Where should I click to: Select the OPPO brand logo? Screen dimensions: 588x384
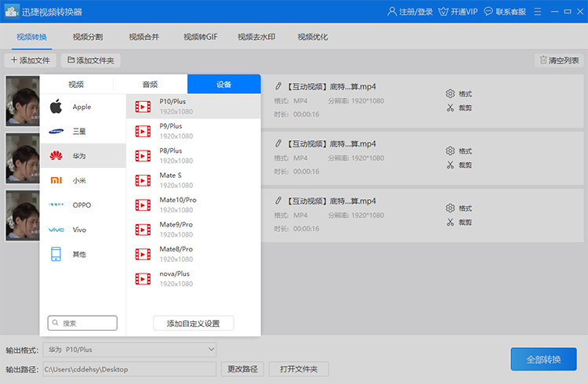point(56,205)
